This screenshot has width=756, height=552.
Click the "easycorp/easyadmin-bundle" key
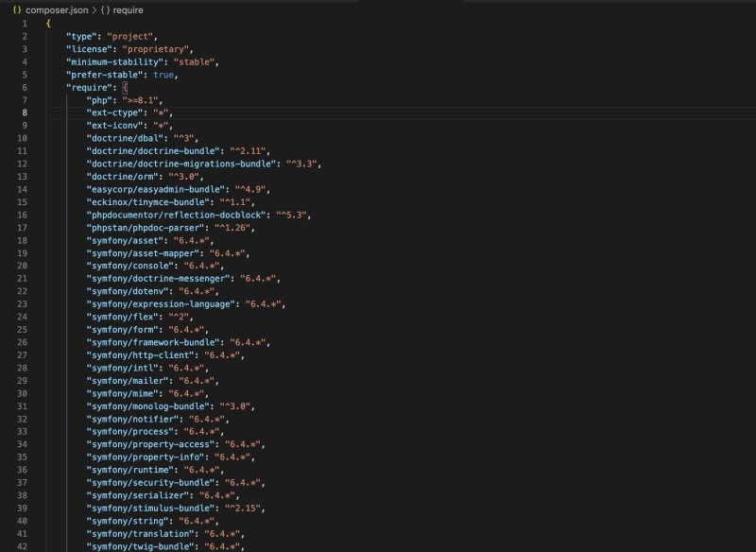(155, 189)
